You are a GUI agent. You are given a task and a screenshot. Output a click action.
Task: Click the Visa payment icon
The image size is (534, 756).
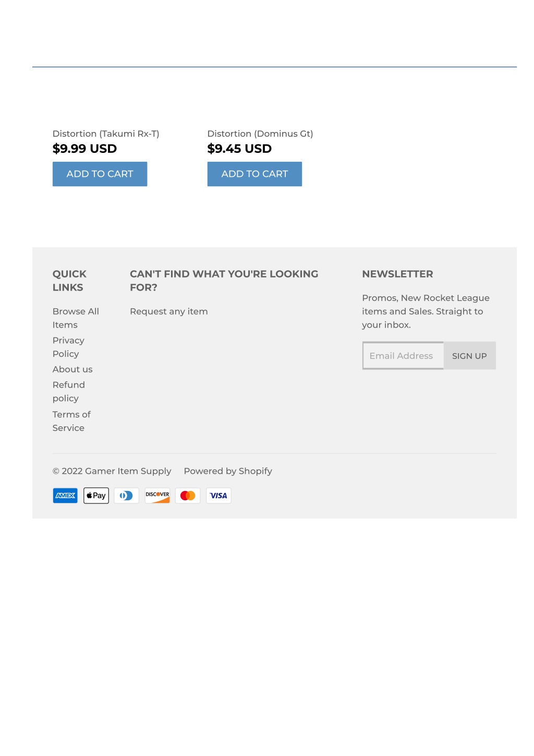219,496
